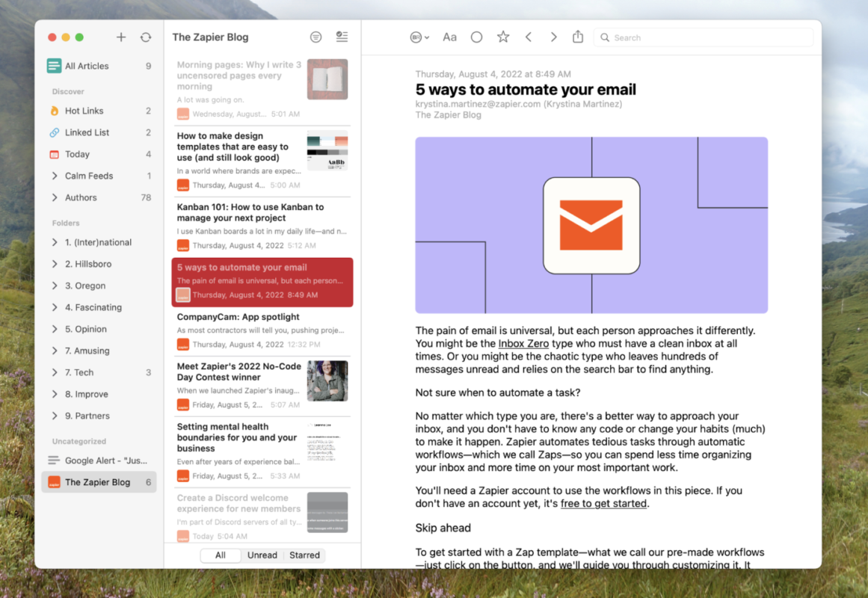Open the reader view dropdown
The height and width of the screenshot is (598, 868).
coord(419,37)
